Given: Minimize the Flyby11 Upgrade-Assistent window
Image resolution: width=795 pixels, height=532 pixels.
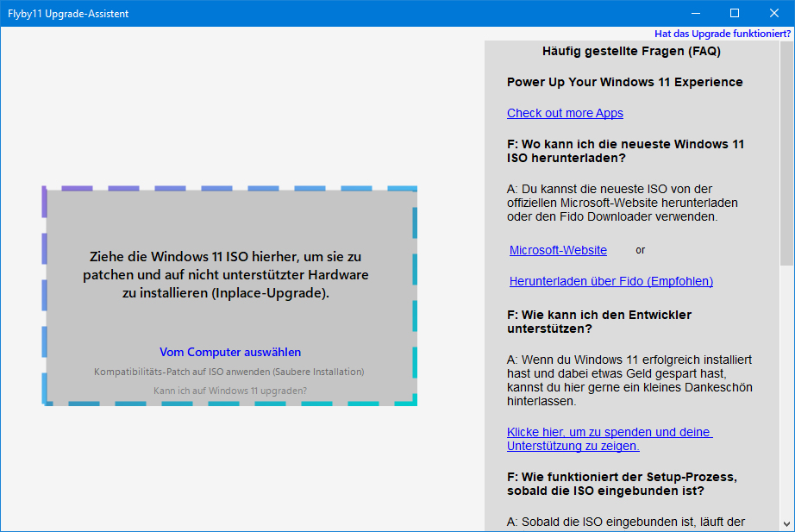Looking at the screenshot, I should [x=696, y=13].
